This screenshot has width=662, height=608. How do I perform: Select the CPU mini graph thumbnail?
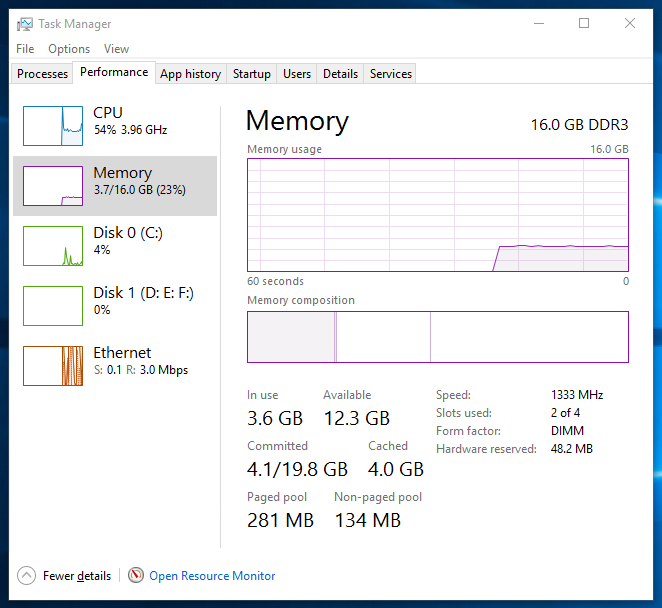pyautogui.click(x=53, y=126)
